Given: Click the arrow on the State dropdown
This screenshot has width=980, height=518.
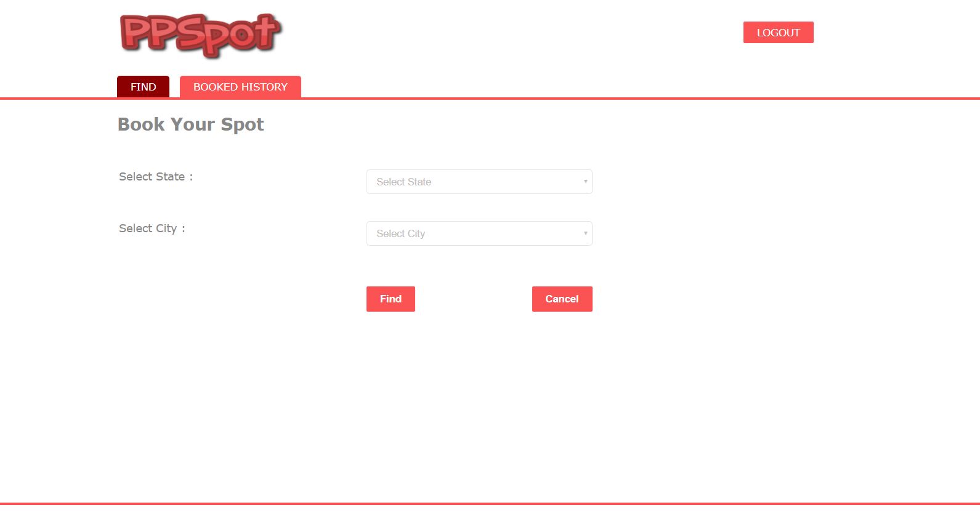Looking at the screenshot, I should [x=585, y=182].
